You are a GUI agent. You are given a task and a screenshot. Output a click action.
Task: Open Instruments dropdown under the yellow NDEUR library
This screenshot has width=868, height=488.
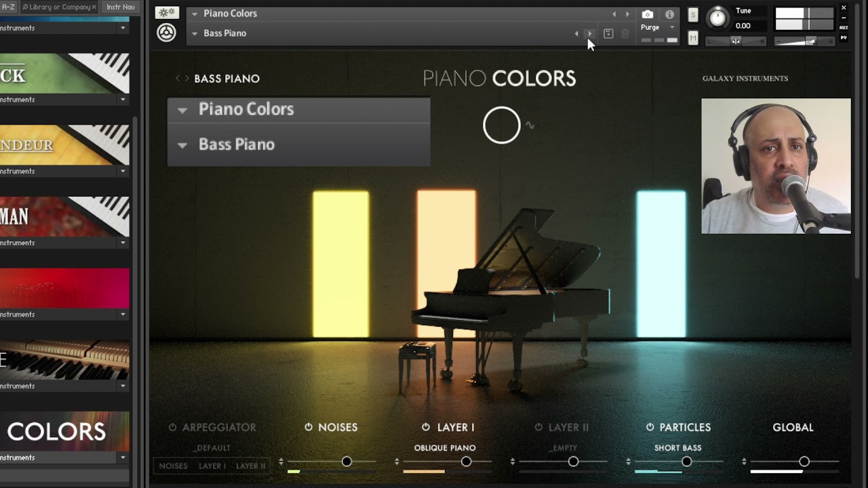pos(123,171)
